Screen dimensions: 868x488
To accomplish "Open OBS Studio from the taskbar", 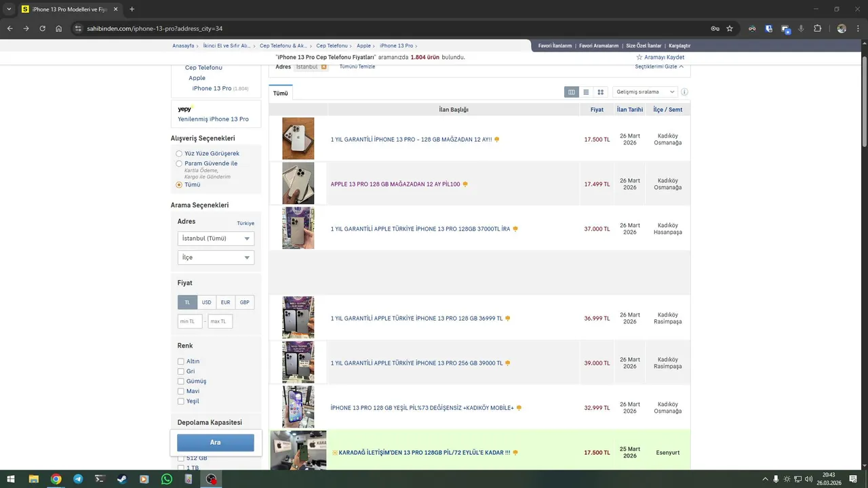I will point(212,479).
